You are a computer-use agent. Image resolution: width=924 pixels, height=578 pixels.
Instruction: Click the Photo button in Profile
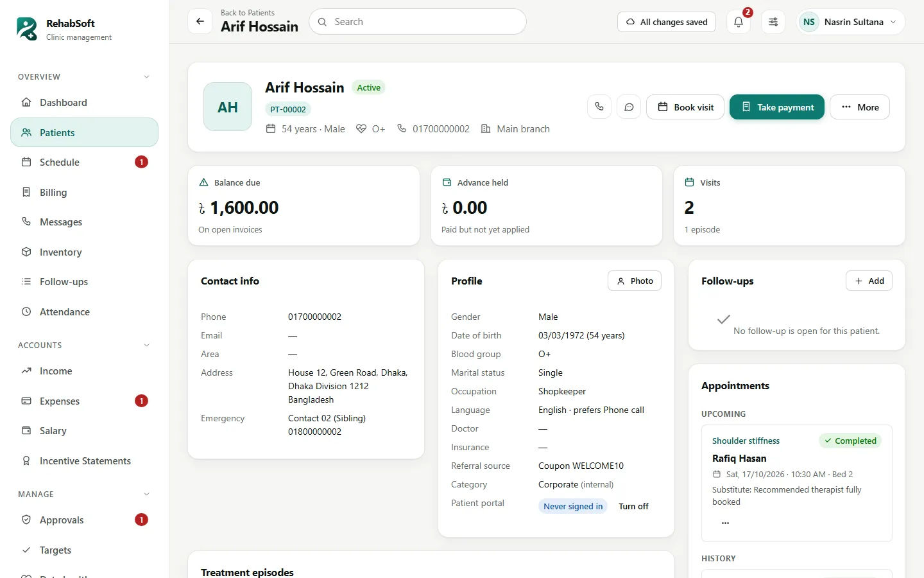click(x=635, y=281)
